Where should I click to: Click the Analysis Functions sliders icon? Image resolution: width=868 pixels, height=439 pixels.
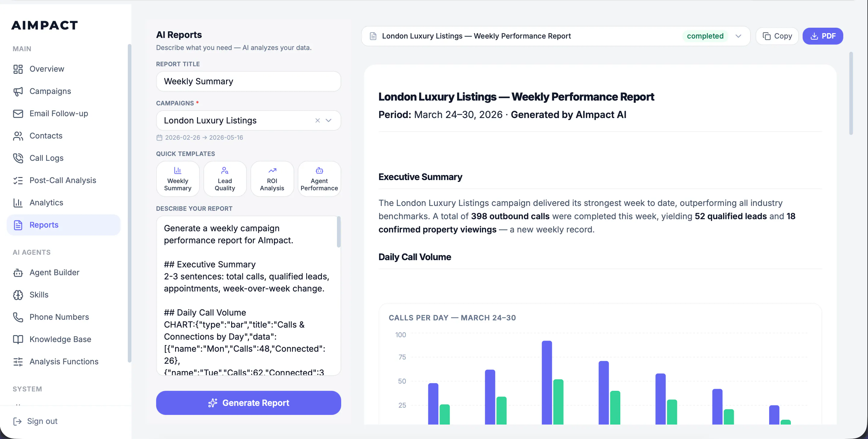pos(18,362)
